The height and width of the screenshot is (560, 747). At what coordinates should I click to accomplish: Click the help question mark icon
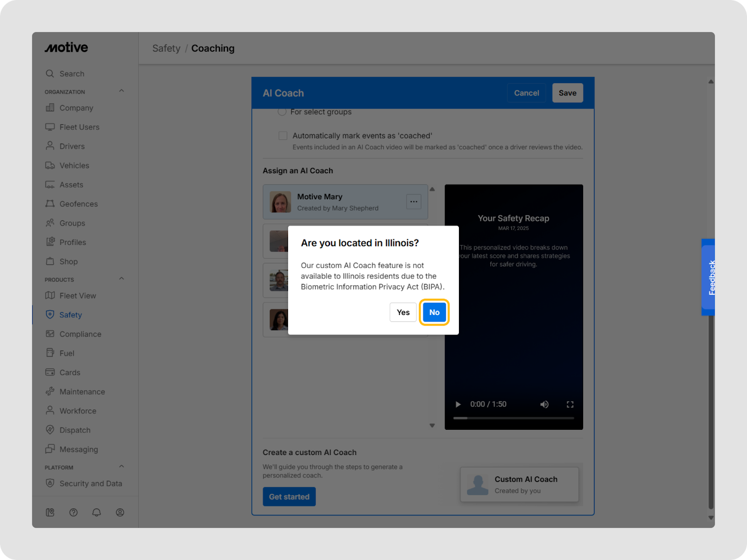pyautogui.click(x=73, y=512)
